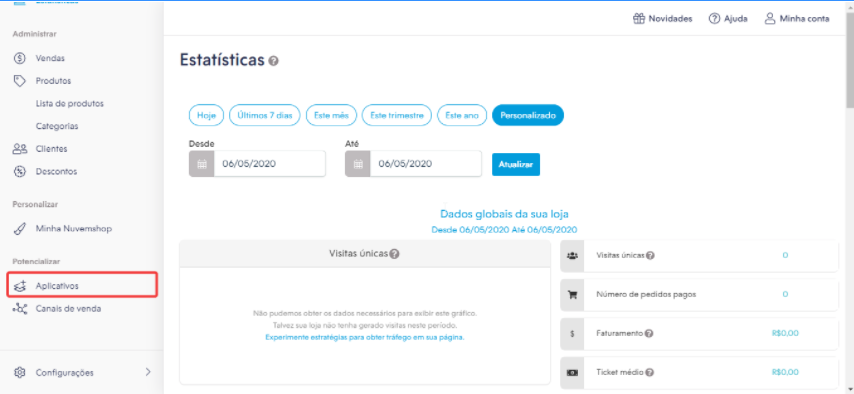Select the Hoje period filter

click(x=206, y=116)
